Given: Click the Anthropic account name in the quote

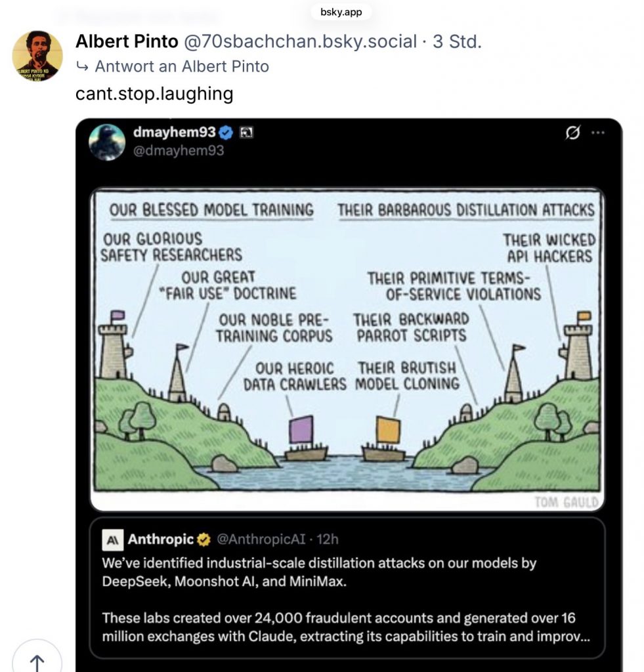Looking at the screenshot, I should (x=161, y=539).
